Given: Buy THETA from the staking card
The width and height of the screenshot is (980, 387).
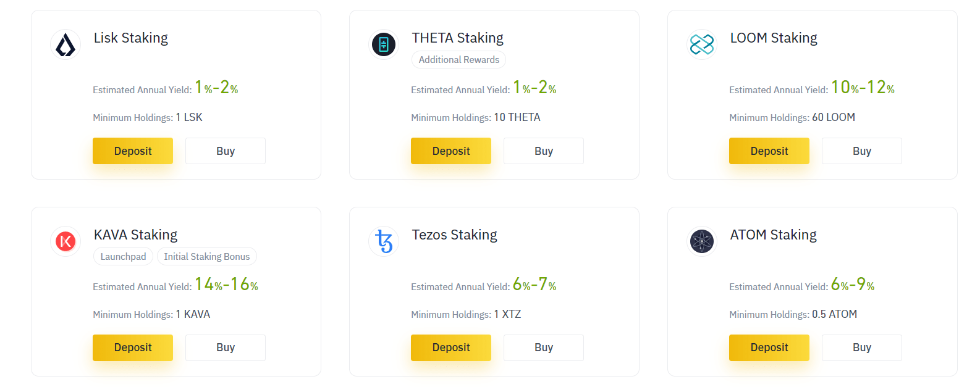Looking at the screenshot, I should (x=544, y=151).
